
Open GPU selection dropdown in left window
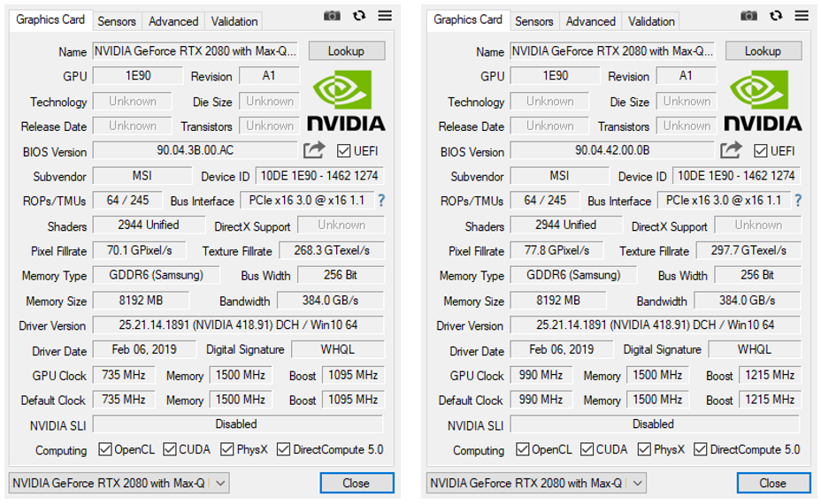point(119,483)
